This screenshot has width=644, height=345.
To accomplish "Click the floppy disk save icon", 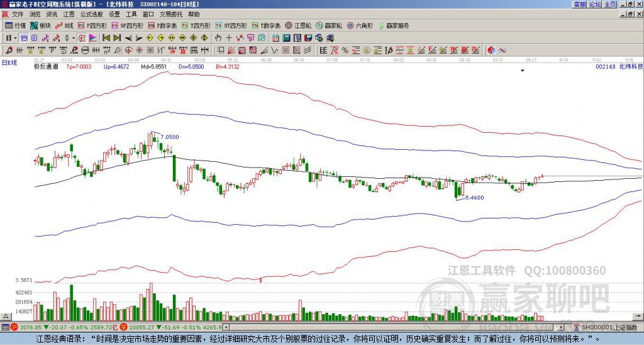I will point(308,38).
